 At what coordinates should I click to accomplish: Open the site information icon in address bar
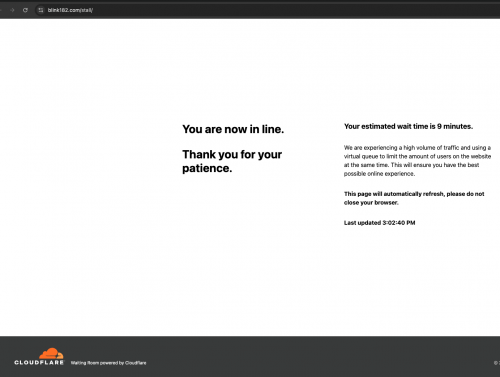coord(41,10)
